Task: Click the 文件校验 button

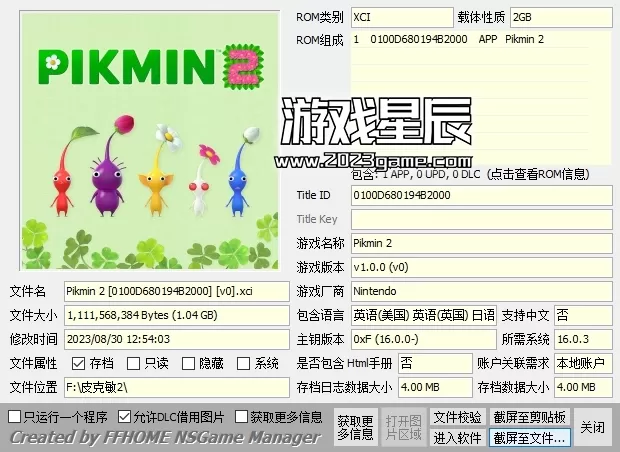Action: [457, 417]
